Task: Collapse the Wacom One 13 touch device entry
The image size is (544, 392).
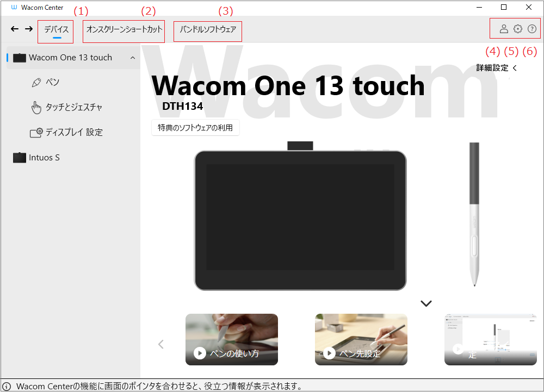Action: tap(132, 57)
